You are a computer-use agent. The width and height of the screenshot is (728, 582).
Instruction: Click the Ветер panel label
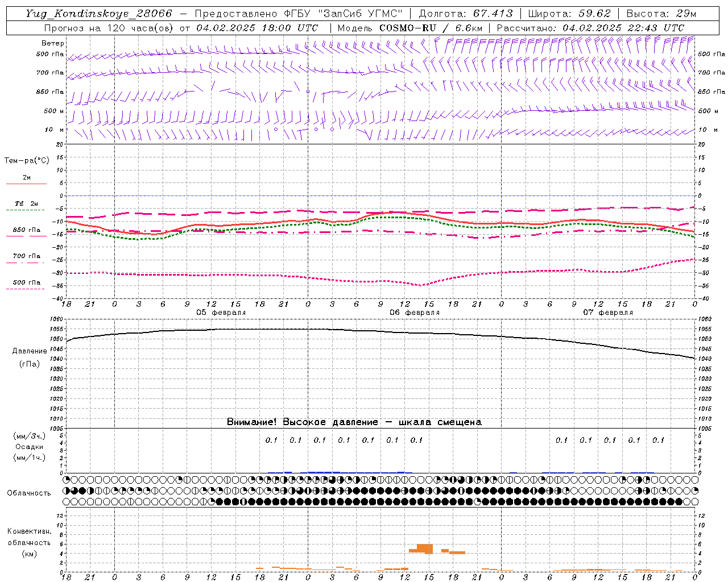point(53,43)
